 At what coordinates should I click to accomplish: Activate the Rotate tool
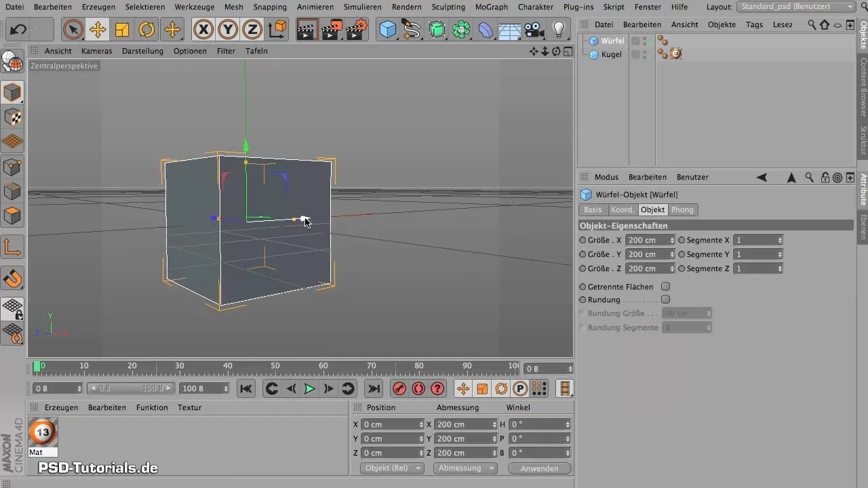(146, 30)
